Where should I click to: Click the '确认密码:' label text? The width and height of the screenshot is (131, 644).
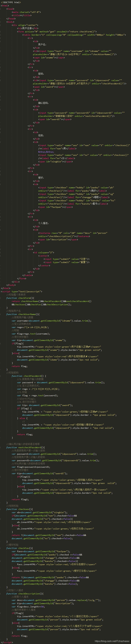pyautogui.click(x=44, y=103)
